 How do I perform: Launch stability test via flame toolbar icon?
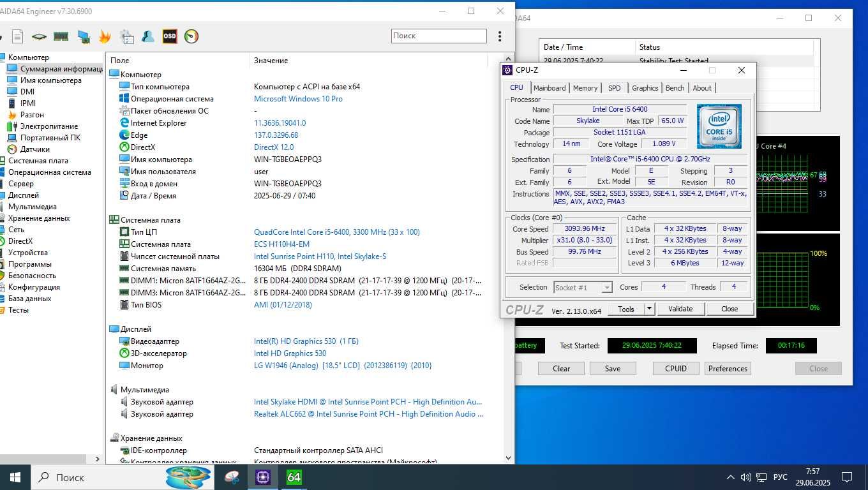pyautogui.click(x=105, y=36)
